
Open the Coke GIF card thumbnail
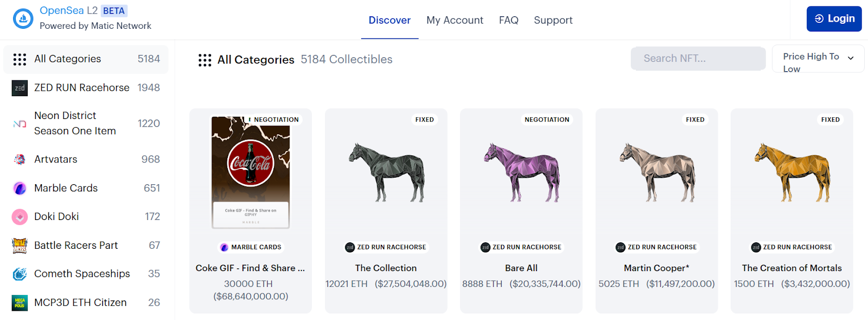point(251,172)
